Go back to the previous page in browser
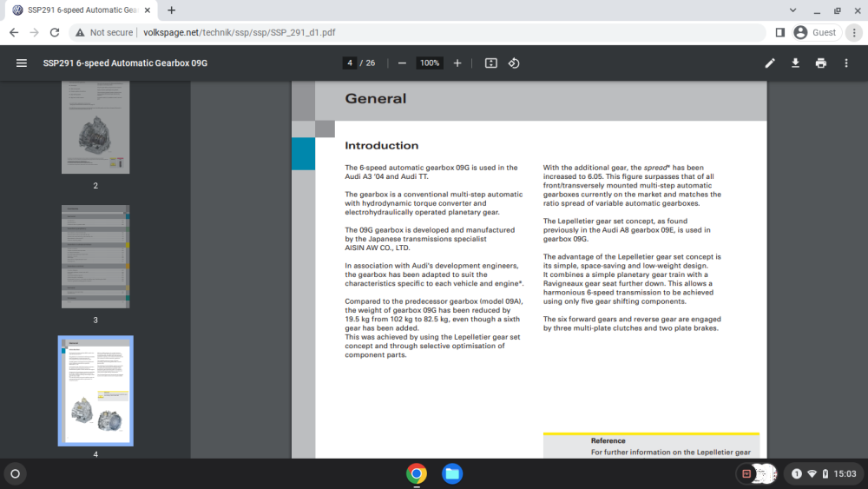This screenshot has width=868, height=489. [14, 33]
